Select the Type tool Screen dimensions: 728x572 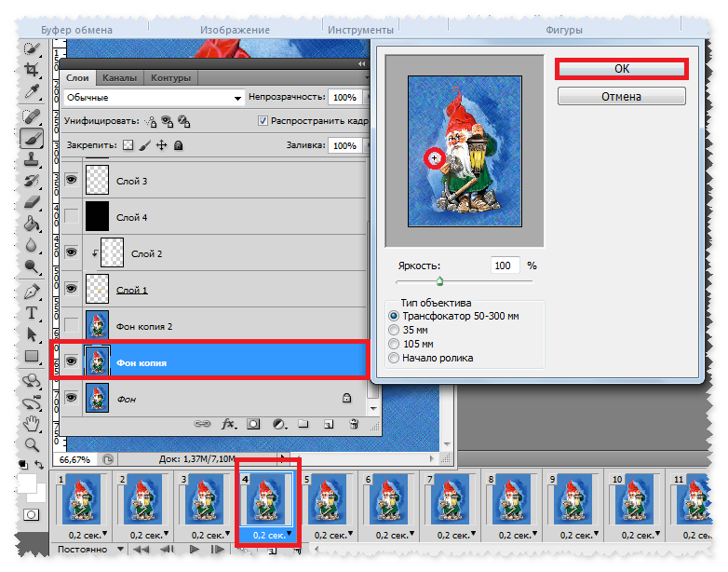click(x=32, y=313)
